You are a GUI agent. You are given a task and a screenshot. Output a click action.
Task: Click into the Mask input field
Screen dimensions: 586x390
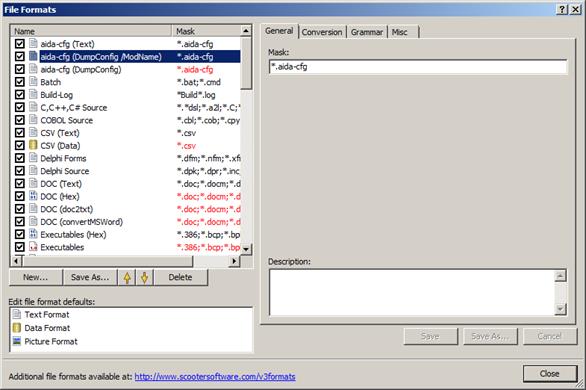click(418, 67)
